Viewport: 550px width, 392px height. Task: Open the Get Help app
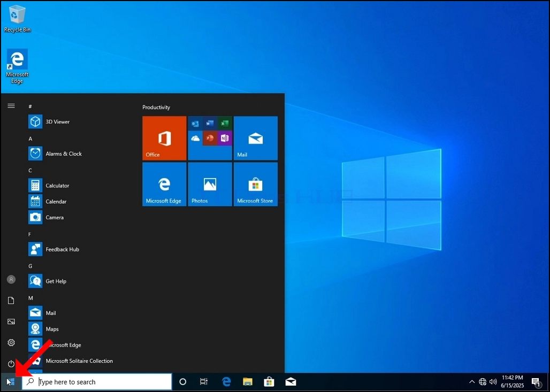79,281
